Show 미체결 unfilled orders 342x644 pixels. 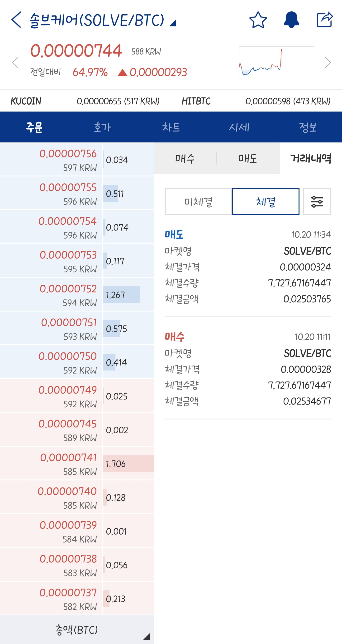pos(199,201)
